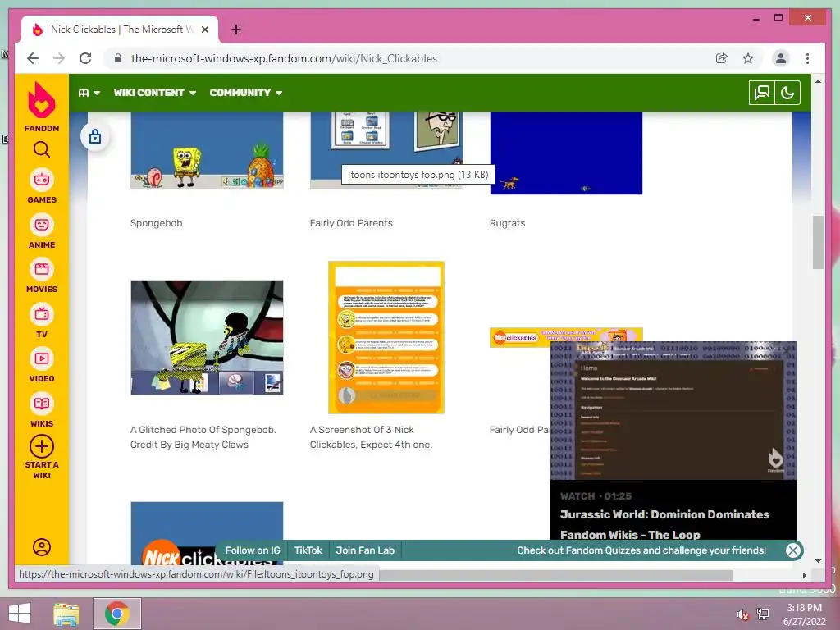Click Check out Fandom Quizzes link
This screenshot has width=840, height=630.
641,550
